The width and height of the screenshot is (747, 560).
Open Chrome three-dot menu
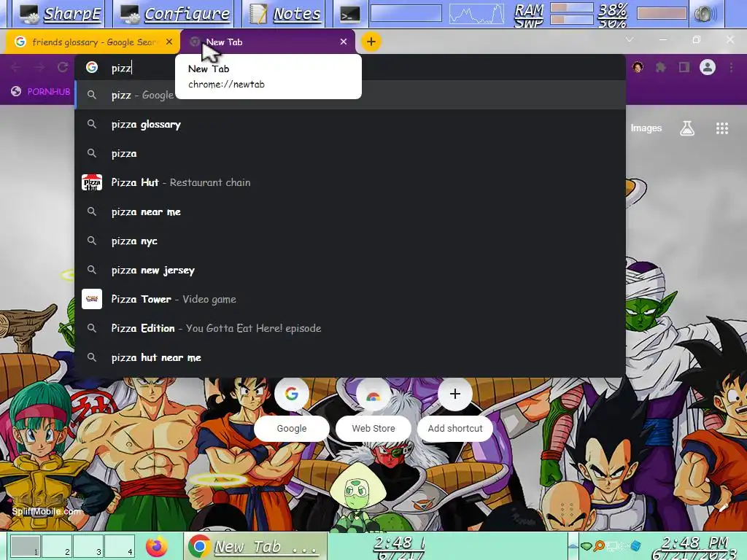tap(731, 67)
